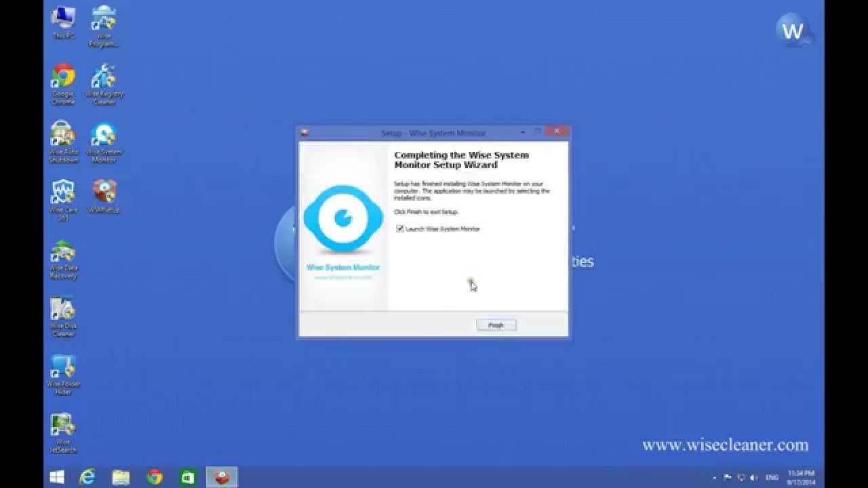
Task: Show hidden tray icons arrow
Action: [715, 478]
